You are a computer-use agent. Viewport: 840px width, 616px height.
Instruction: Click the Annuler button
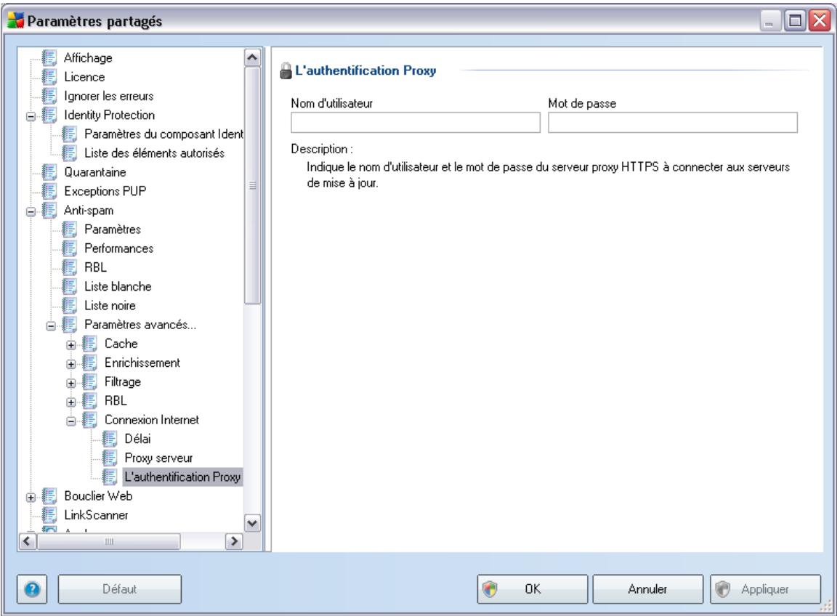[x=647, y=589]
